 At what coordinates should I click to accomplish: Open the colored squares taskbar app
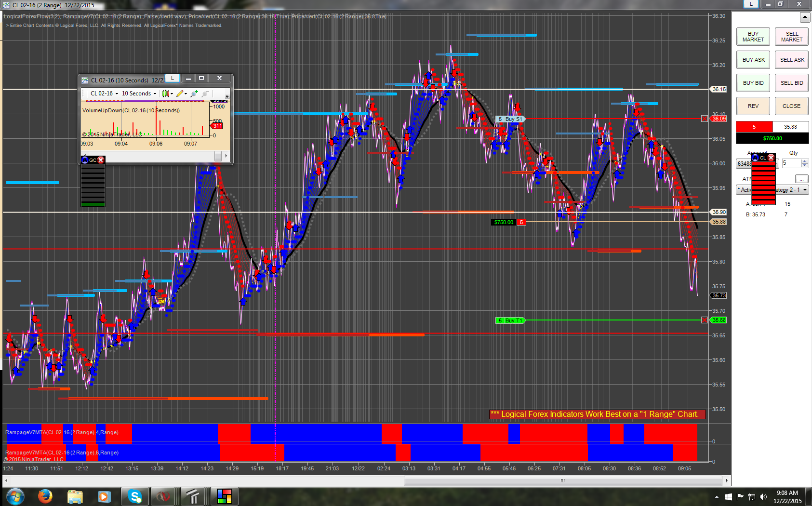(224, 496)
